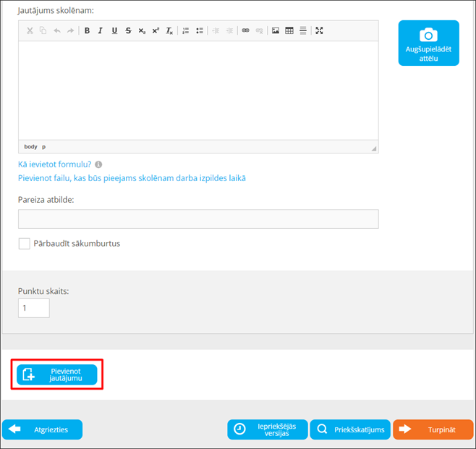Enable the Pārbaudīt sākumburtus checkbox
The width and height of the screenshot is (476, 449).
pos(25,244)
